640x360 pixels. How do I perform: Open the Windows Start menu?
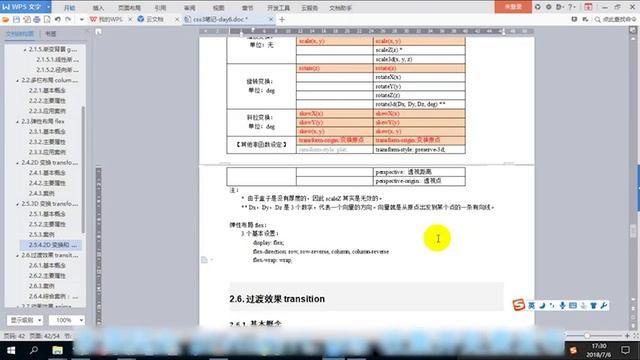click(11, 350)
